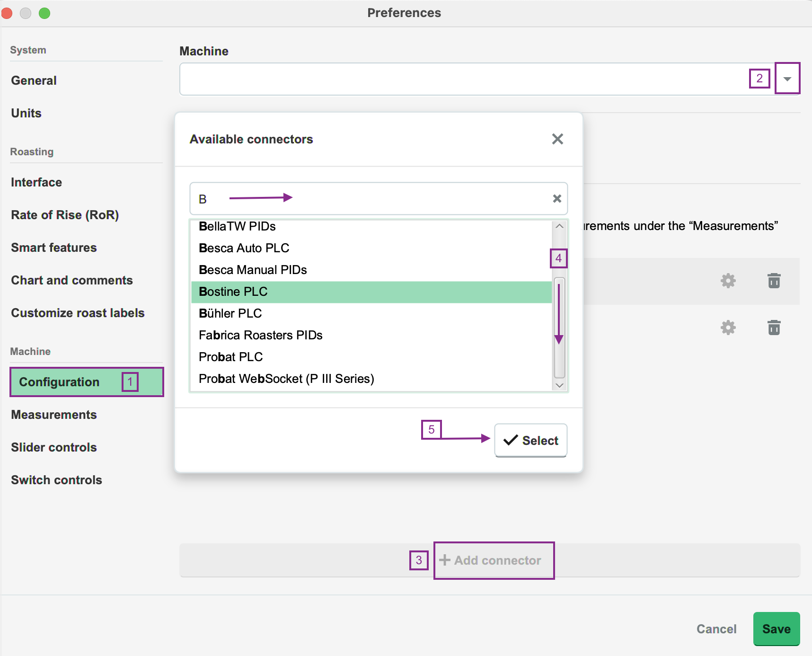Clear the connector search field
This screenshot has width=812, height=656.
click(x=557, y=199)
